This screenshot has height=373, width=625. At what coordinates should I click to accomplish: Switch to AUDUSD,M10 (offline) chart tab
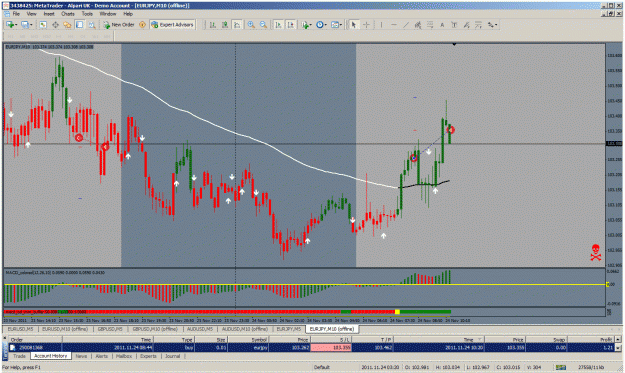(x=244, y=329)
